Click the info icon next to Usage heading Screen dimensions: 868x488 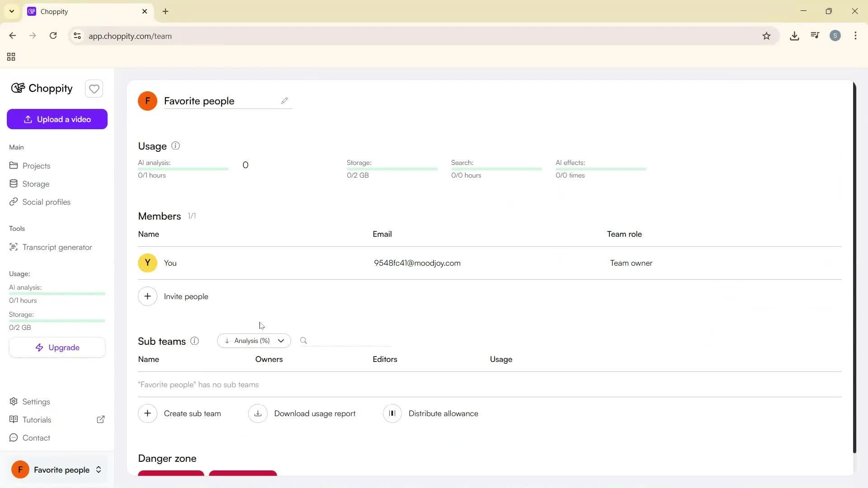click(x=176, y=146)
